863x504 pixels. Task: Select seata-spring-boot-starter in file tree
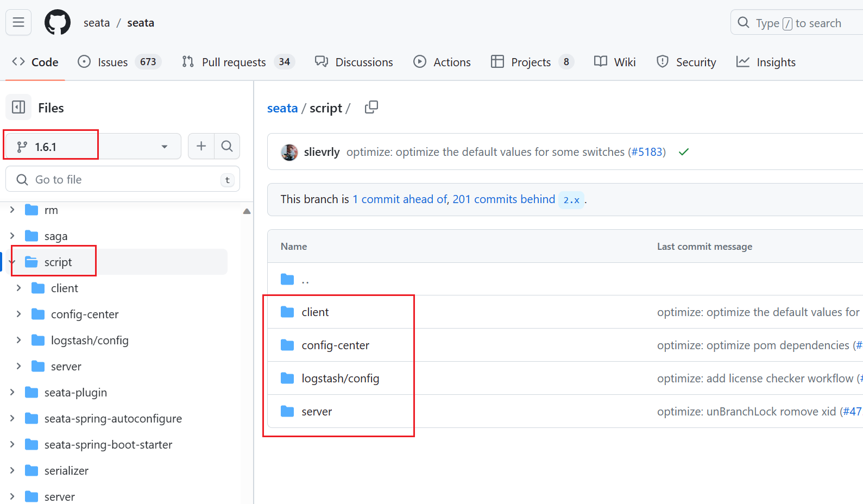[108, 444]
